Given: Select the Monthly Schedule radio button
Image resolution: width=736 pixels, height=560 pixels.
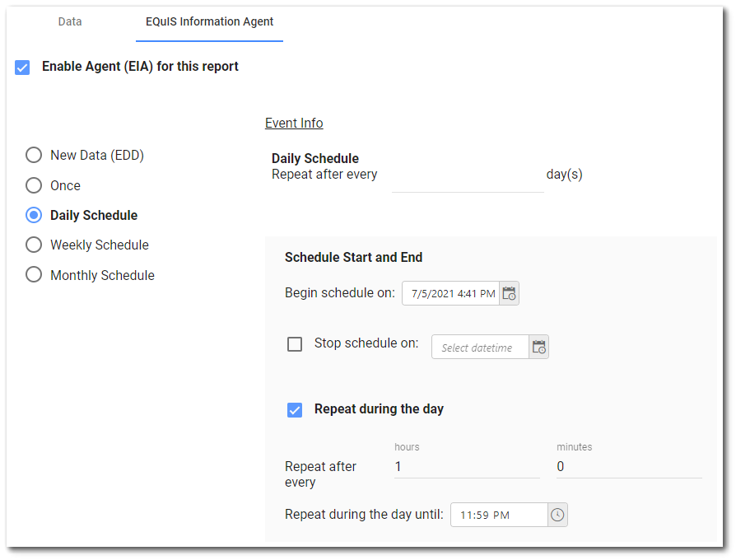Looking at the screenshot, I should (x=34, y=275).
